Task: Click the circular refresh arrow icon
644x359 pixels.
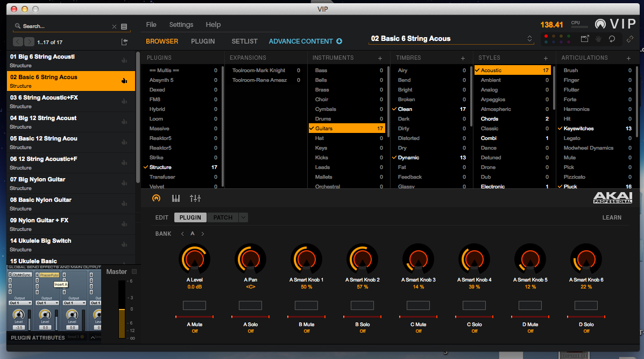Action: [x=612, y=39]
